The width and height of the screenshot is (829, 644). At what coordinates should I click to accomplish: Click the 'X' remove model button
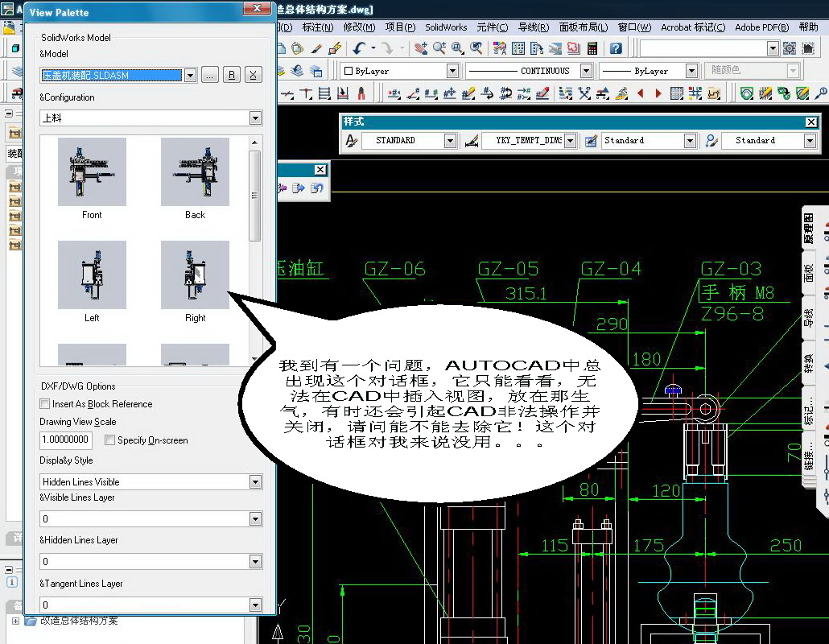(x=254, y=75)
